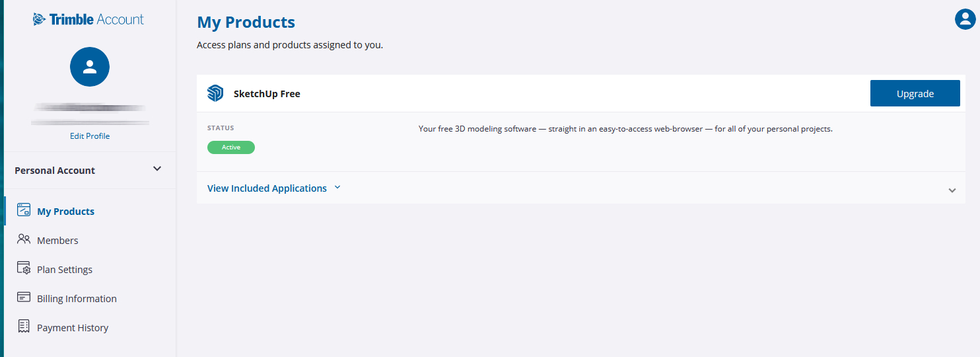This screenshot has width=980, height=357.
Task: Click the STATUS label
Action: pyautogui.click(x=221, y=128)
